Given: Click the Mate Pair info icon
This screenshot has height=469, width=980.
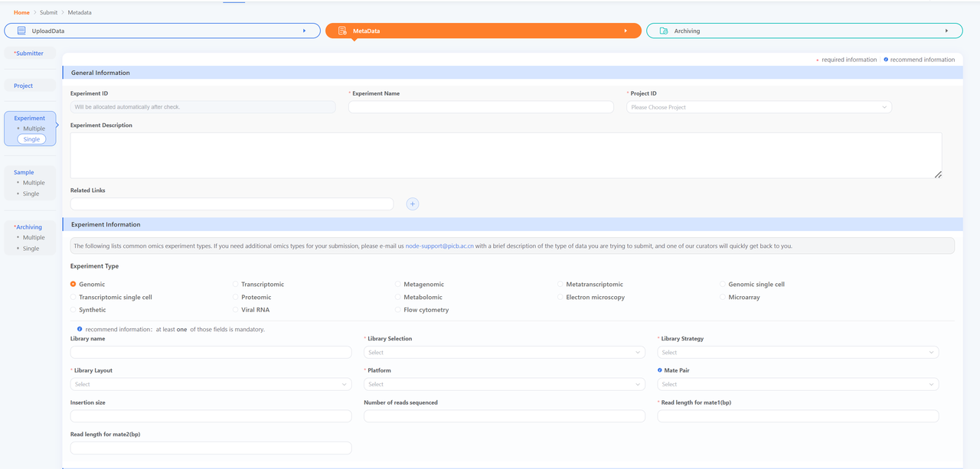Looking at the screenshot, I should coord(660,370).
